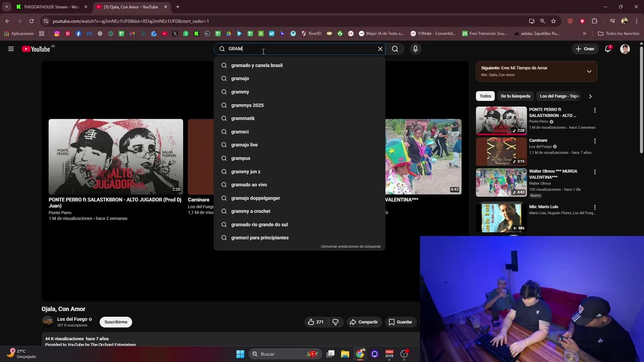Viewport: 644px width, 362px height.
Task: Choose suggestion 'grammys 2025'
Action: pos(299,105)
